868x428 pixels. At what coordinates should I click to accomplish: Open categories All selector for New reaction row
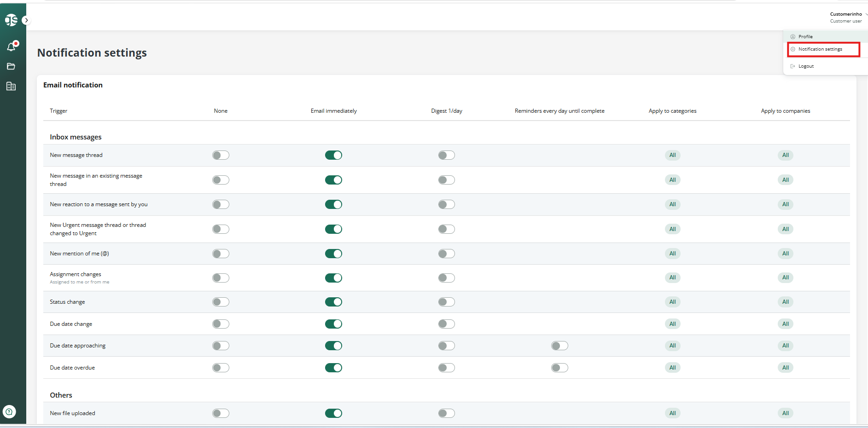pyautogui.click(x=672, y=204)
